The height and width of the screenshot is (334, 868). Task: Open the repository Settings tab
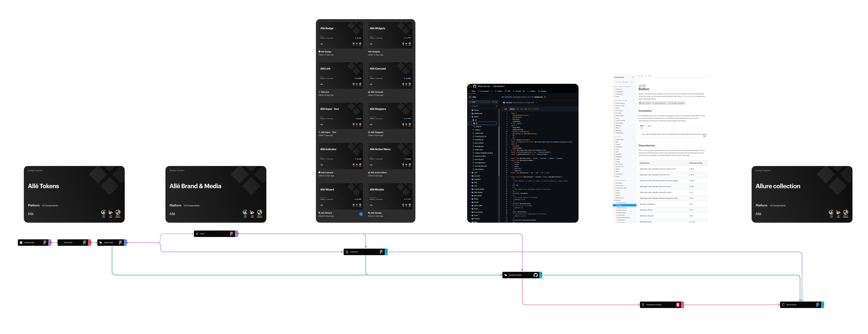tap(542, 91)
